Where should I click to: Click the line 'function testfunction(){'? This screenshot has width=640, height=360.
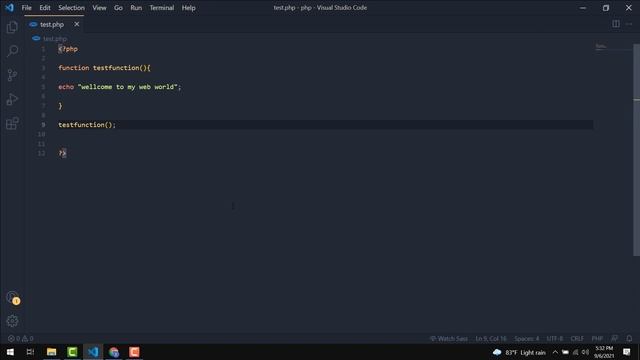coord(104,68)
